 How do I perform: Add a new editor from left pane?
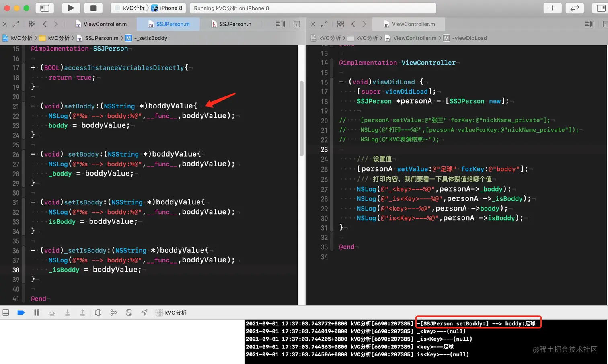pos(297,24)
